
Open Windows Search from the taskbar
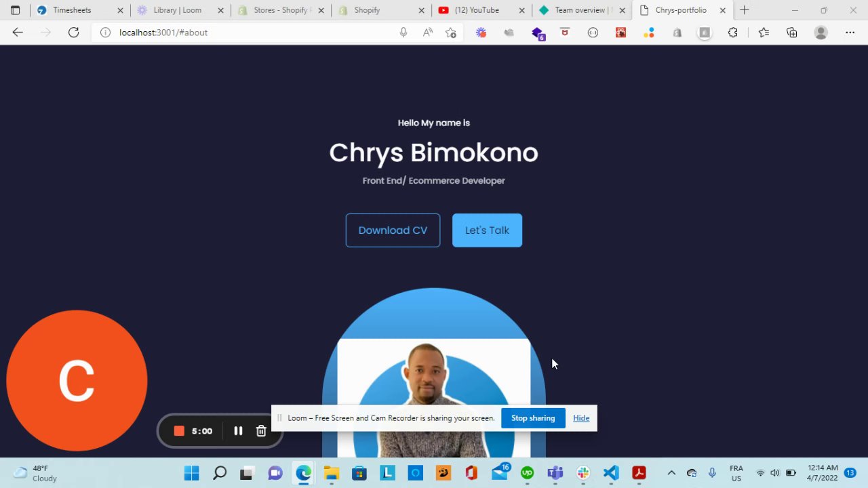219,473
